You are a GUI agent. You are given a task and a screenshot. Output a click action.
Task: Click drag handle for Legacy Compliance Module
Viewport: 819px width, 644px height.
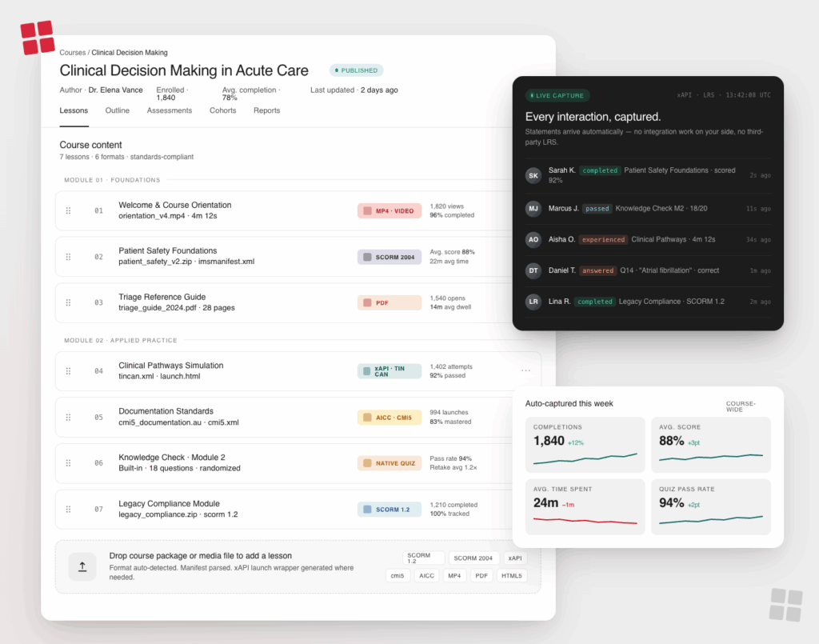click(x=69, y=510)
